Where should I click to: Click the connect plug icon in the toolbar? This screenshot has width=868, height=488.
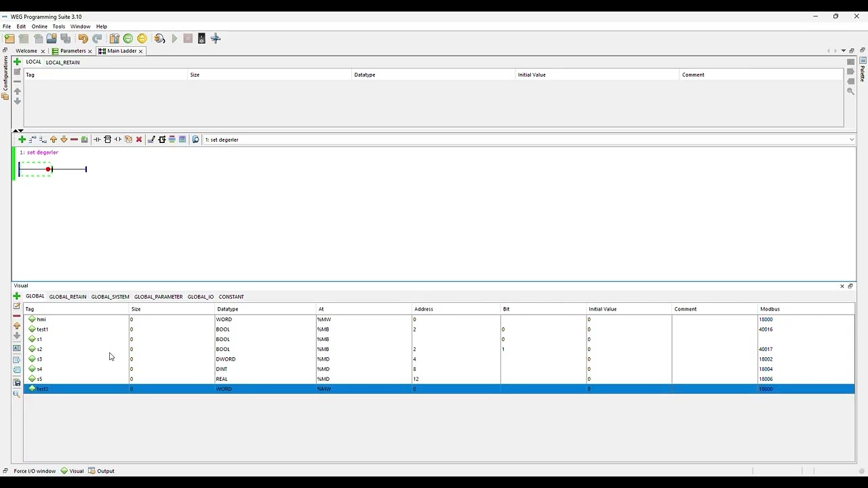159,39
